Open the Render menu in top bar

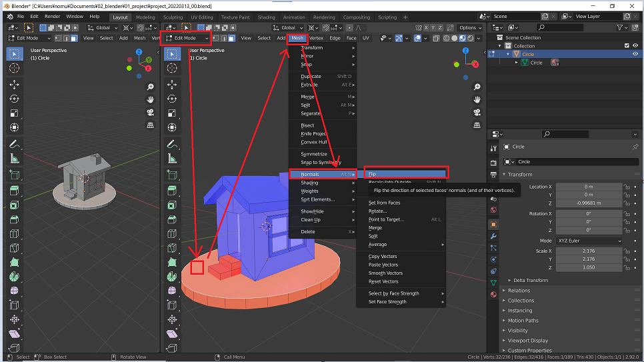click(52, 17)
